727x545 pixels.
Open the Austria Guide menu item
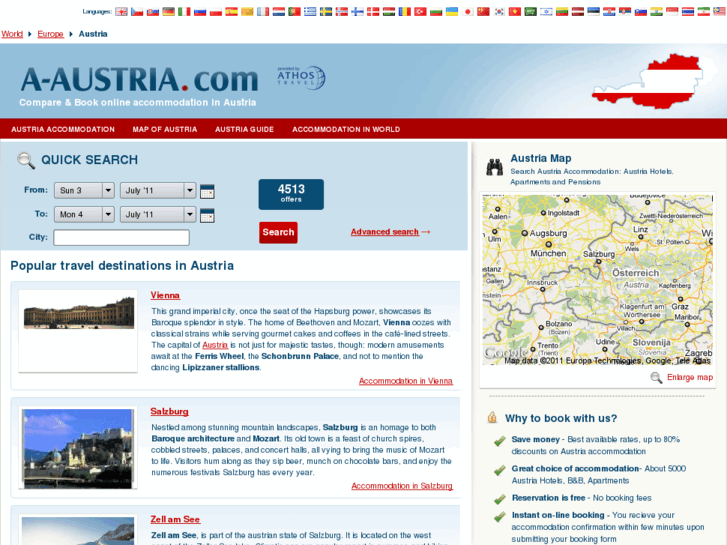[244, 129]
